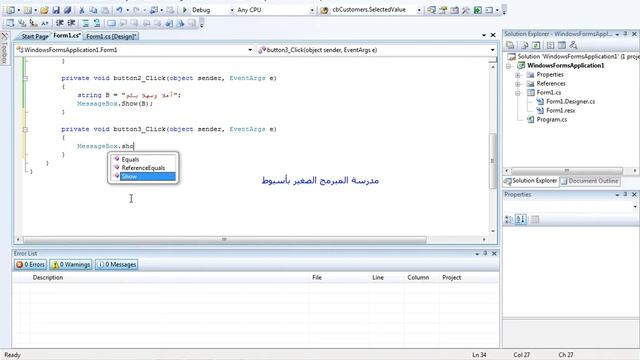Open the Any CPU platform dropdown
The width and height of the screenshot is (640, 360).
coord(312,10)
